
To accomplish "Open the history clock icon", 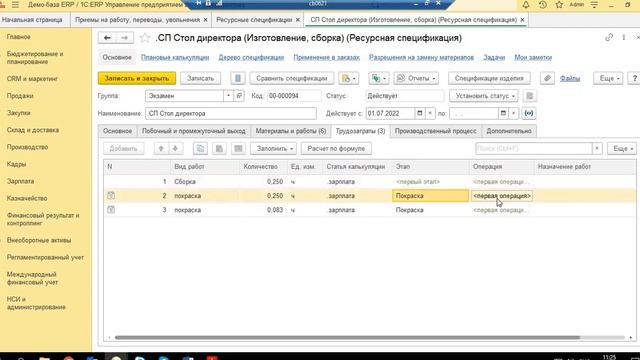I will coord(542,5).
